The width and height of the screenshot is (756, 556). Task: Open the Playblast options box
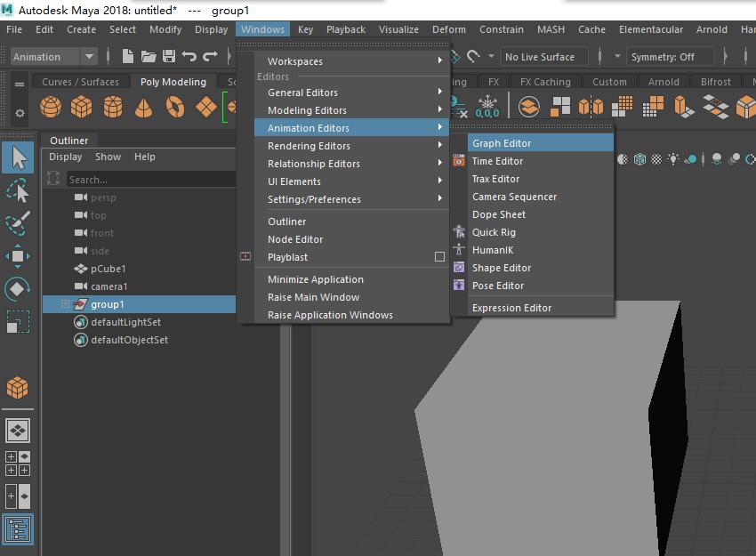pos(439,256)
